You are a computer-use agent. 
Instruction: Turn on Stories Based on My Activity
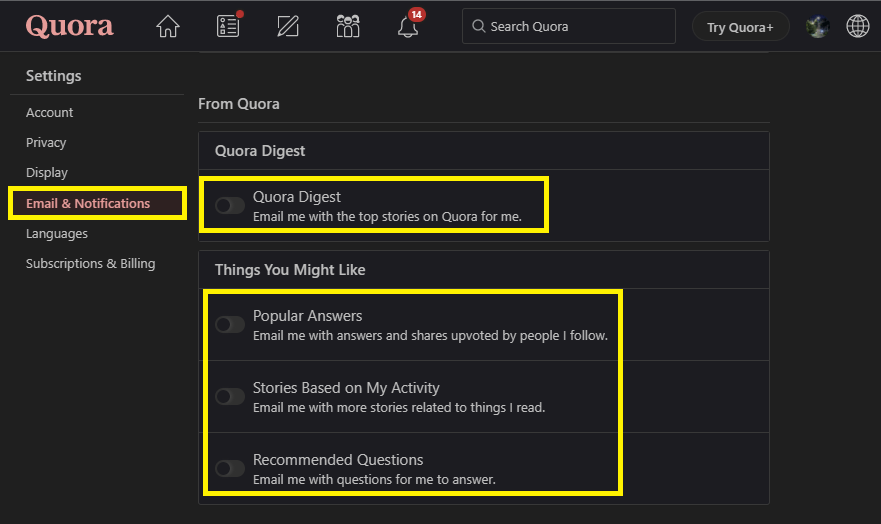click(x=230, y=397)
